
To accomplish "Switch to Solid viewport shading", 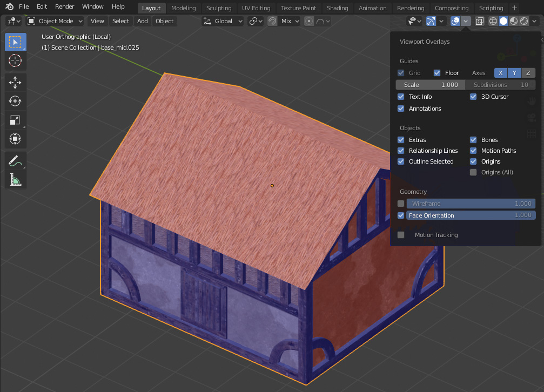I will tap(503, 21).
